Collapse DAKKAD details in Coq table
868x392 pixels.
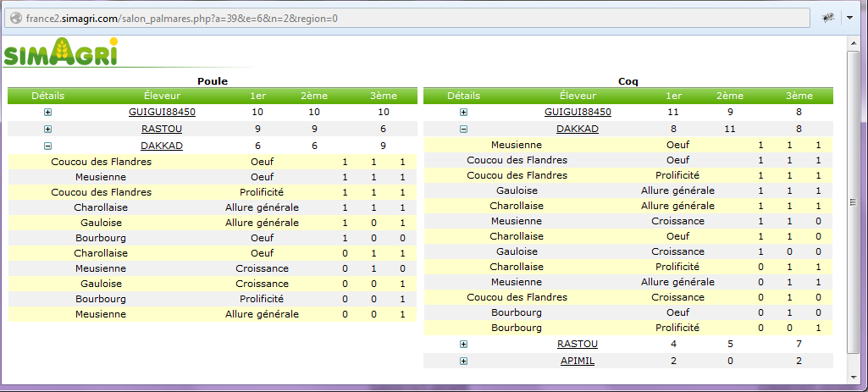click(463, 129)
